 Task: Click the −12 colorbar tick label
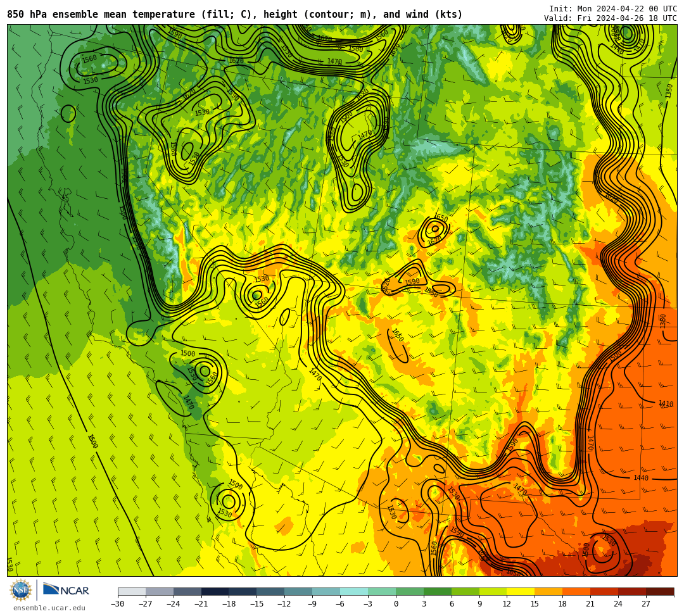pos(284,604)
